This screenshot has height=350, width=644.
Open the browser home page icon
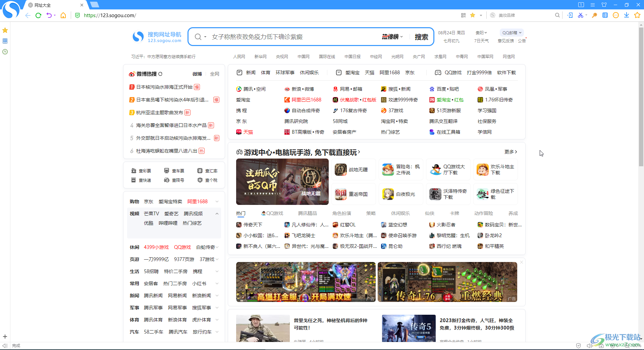[x=63, y=15]
